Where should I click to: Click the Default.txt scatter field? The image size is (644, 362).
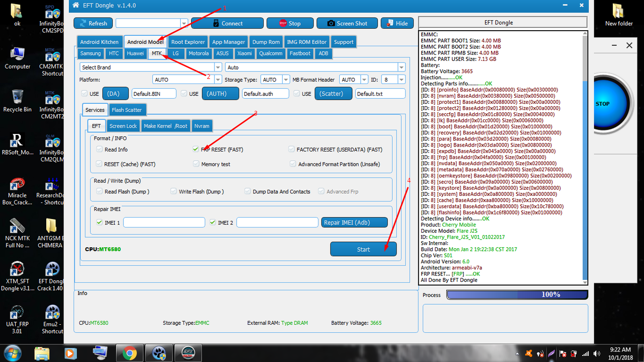pyautogui.click(x=380, y=94)
